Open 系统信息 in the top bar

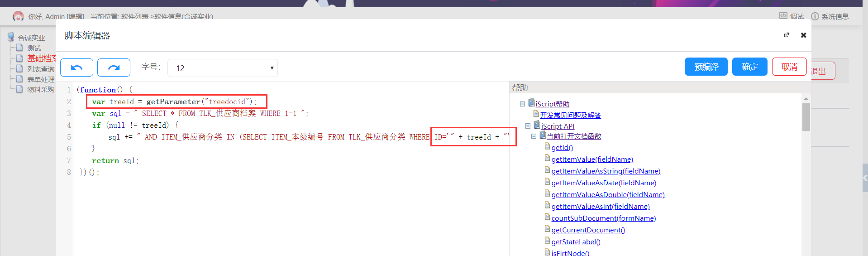tap(830, 16)
